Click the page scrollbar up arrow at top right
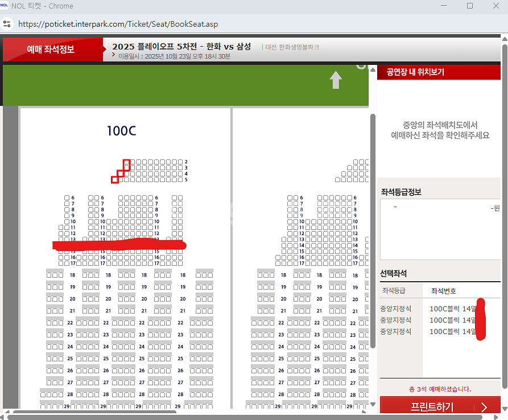This screenshot has height=420, width=508. tap(504, 38)
